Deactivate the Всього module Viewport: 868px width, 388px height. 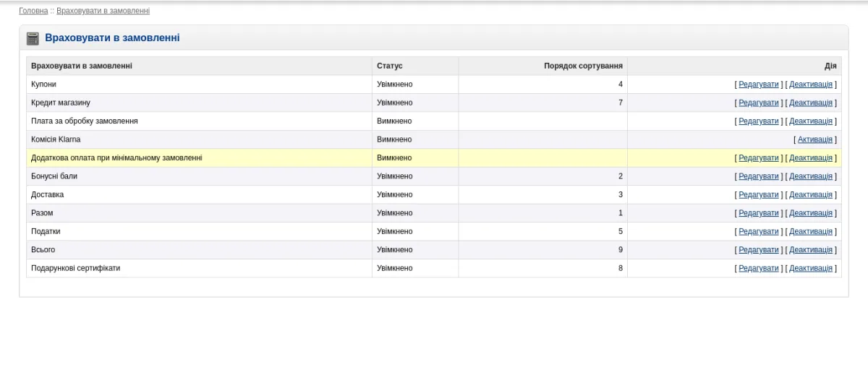pyautogui.click(x=811, y=250)
